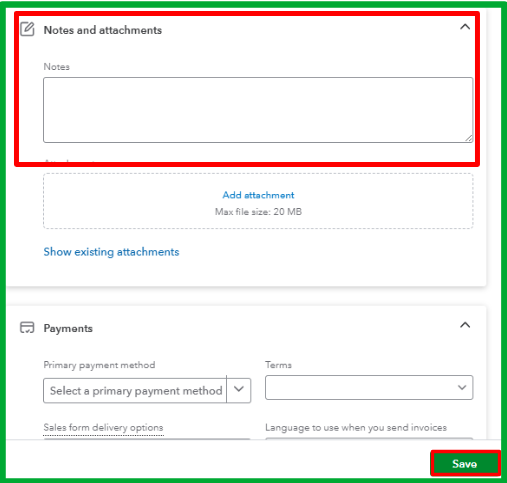Click the Add attachment link
Screen dimensions: 507x483
click(x=258, y=195)
